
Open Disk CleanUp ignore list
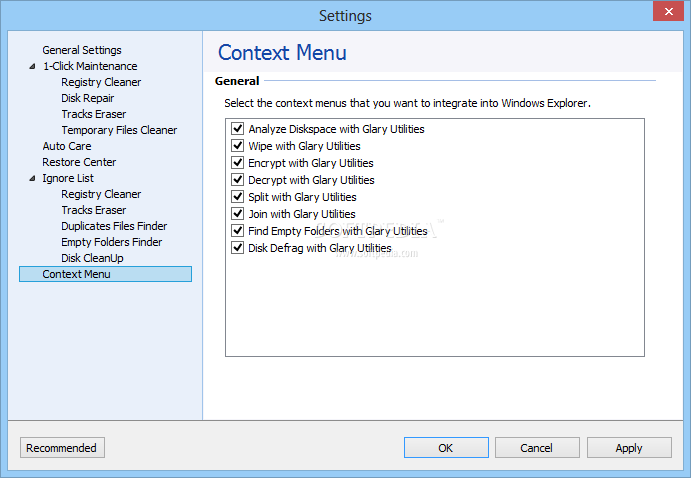tap(92, 258)
